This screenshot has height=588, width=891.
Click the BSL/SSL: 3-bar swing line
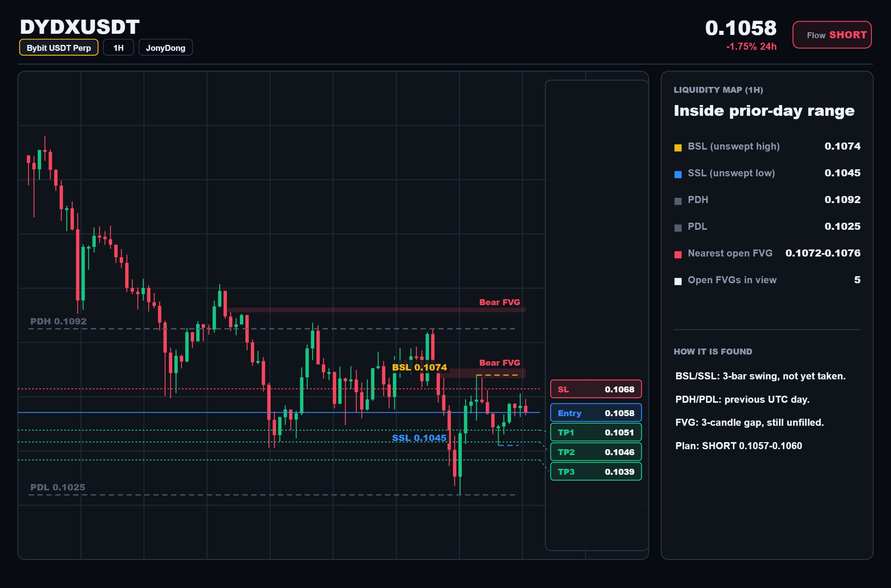[x=760, y=376]
